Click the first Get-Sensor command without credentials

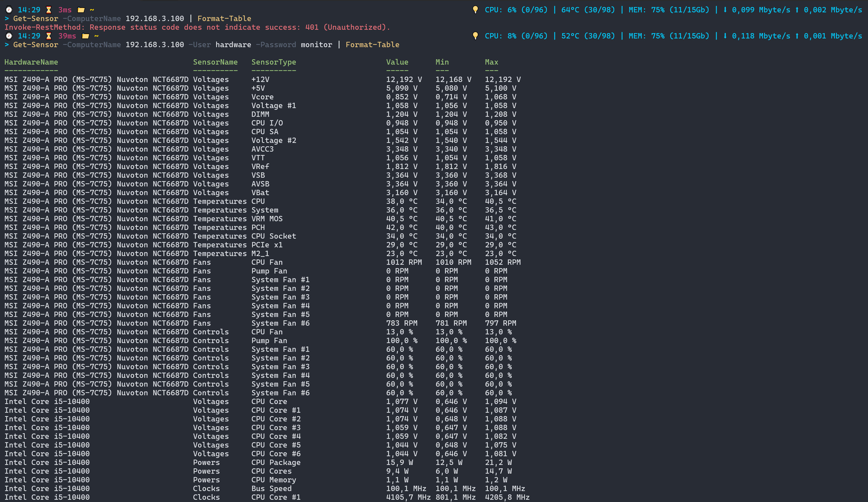pos(132,19)
